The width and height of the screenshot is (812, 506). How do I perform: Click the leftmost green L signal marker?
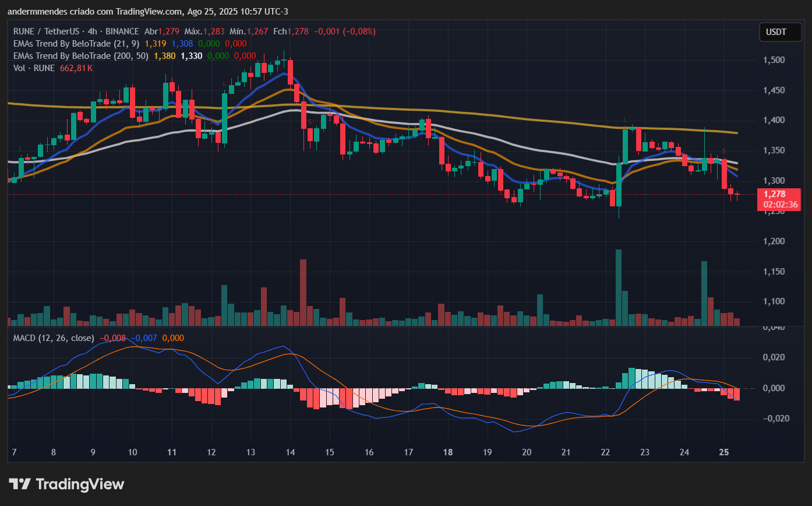pos(20,149)
